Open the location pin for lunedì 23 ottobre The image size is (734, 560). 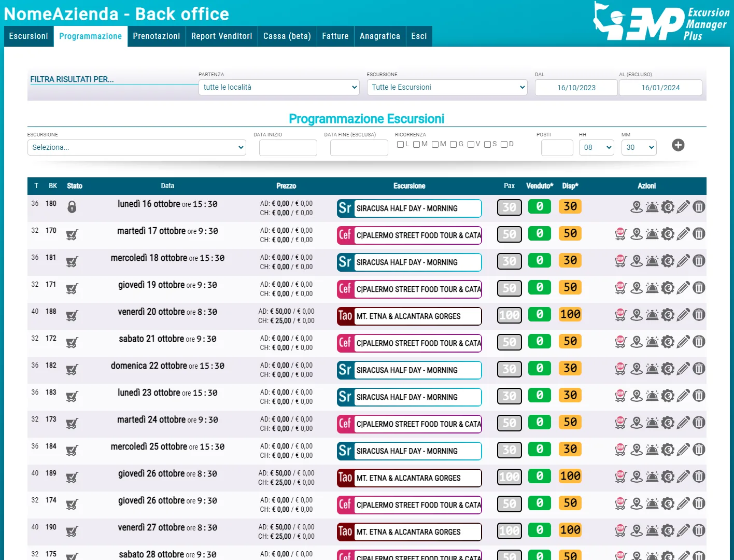(637, 396)
